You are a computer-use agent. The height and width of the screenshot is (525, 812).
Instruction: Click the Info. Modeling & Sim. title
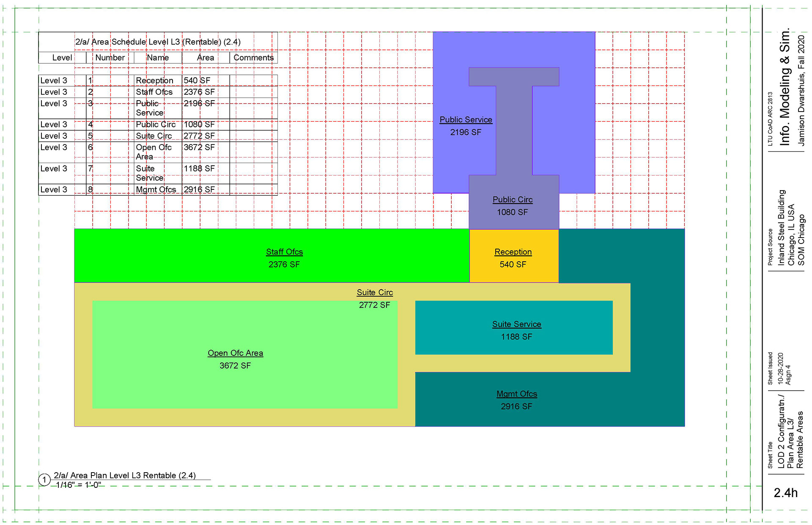point(785,87)
